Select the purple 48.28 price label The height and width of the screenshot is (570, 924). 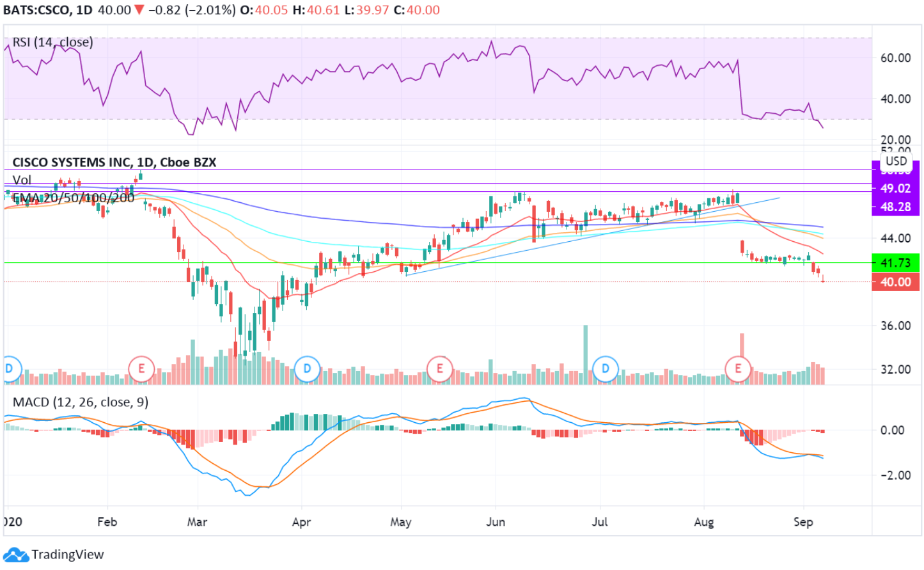(895, 207)
